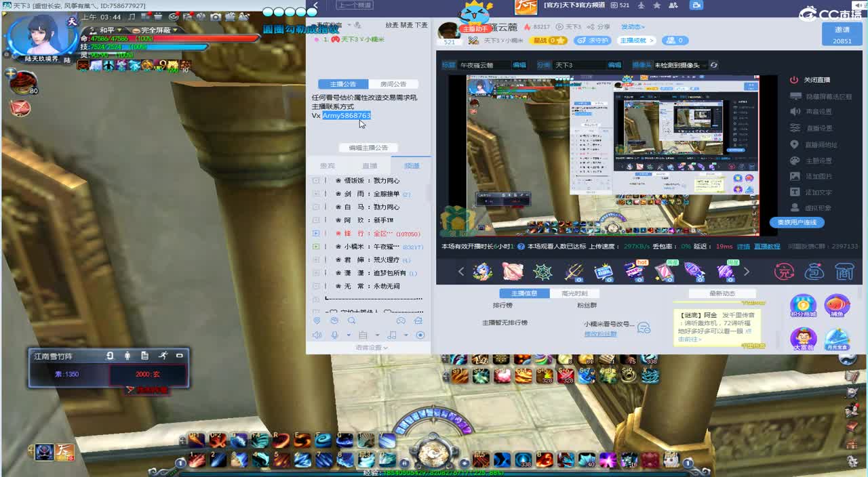The width and height of the screenshot is (868, 477).
Task: Click the 充 recharge circle icon
Action: [784, 272]
